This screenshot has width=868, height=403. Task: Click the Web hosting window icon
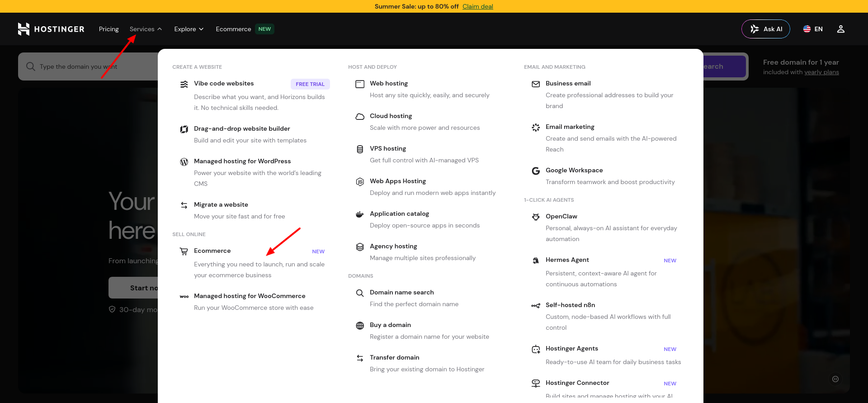(x=360, y=84)
